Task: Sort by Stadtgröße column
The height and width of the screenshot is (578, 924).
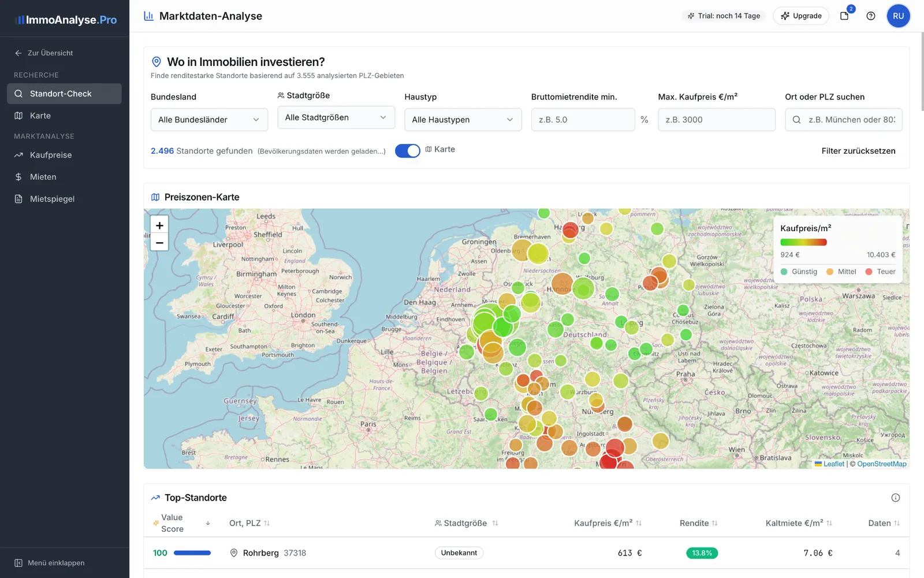Action: coord(467,523)
